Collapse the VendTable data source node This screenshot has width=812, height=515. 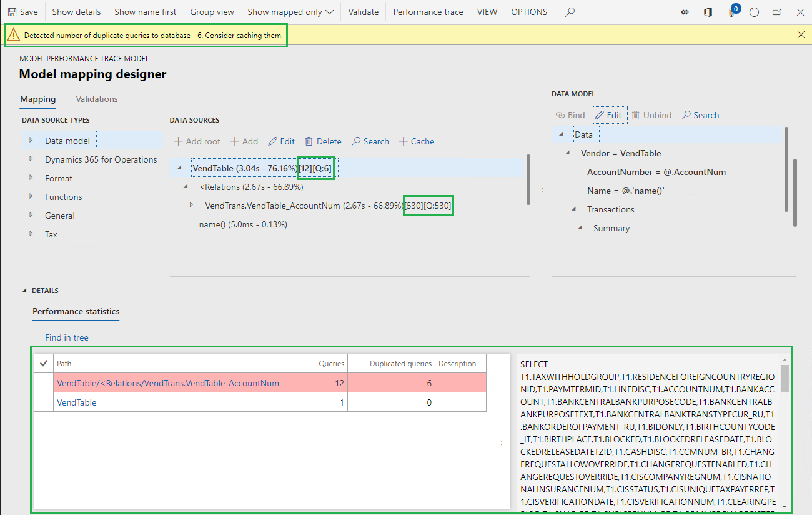[x=179, y=167]
